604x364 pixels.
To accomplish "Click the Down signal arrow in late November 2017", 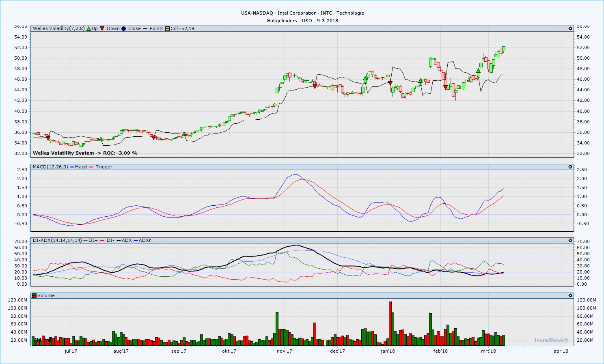I will [315, 86].
